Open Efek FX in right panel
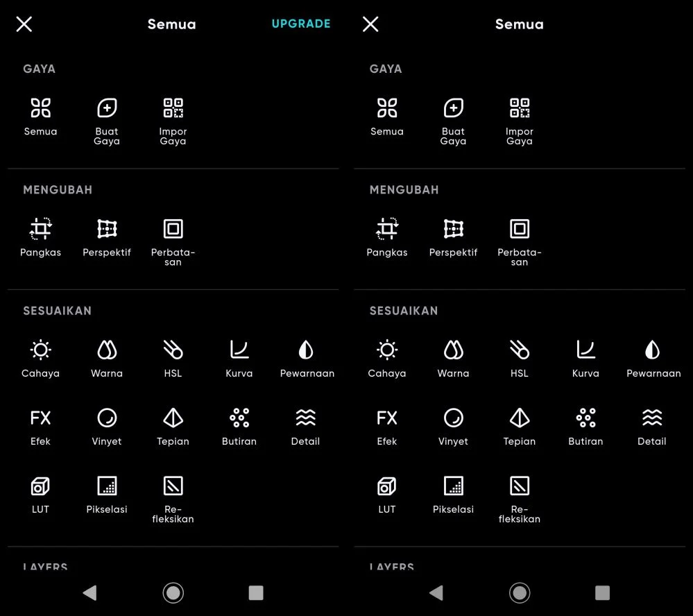This screenshot has height=616, width=693. click(387, 427)
